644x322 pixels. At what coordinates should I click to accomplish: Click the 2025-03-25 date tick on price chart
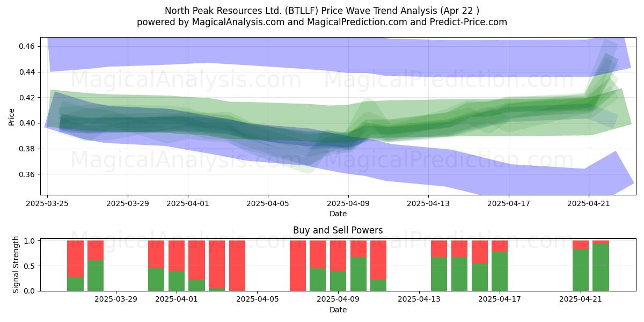tap(48, 203)
